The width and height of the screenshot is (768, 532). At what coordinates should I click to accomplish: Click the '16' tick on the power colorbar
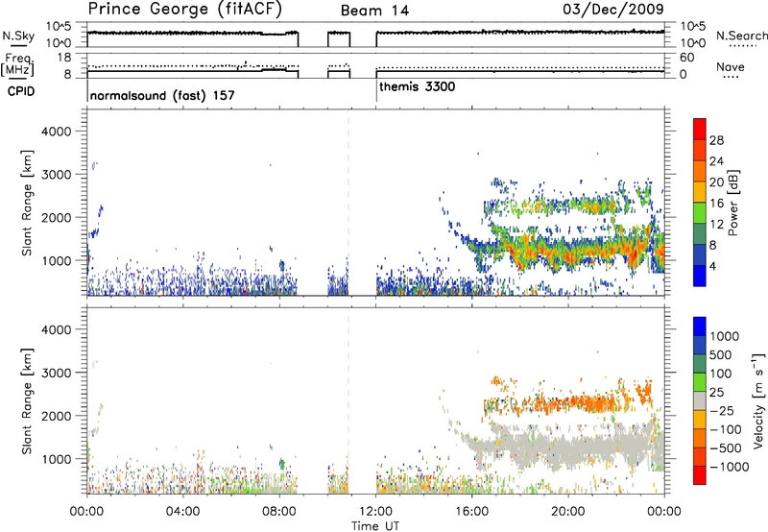coord(716,204)
